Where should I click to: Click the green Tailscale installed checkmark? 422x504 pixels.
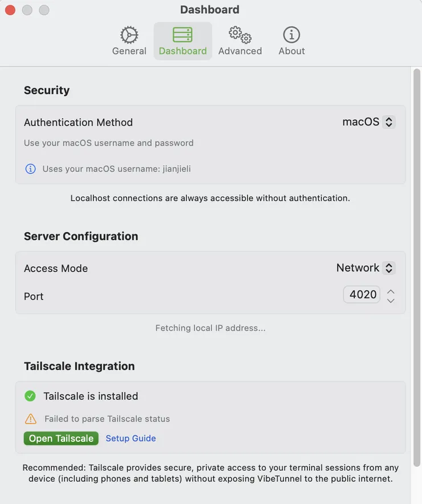(x=30, y=396)
